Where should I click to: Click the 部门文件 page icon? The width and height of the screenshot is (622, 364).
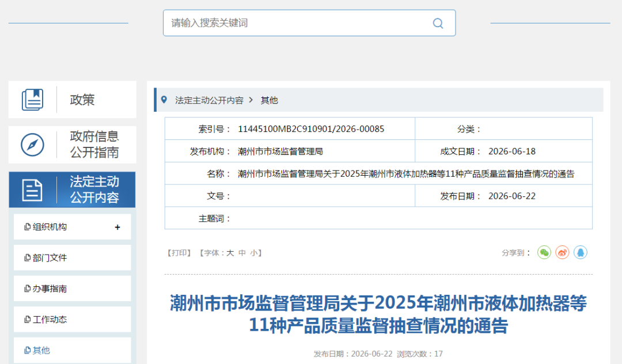pyautogui.click(x=28, y=257)
